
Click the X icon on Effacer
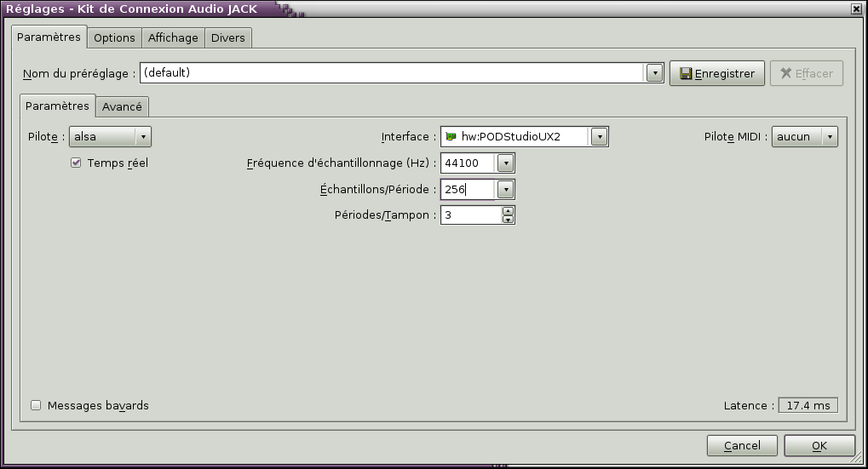tap(785, 73)
